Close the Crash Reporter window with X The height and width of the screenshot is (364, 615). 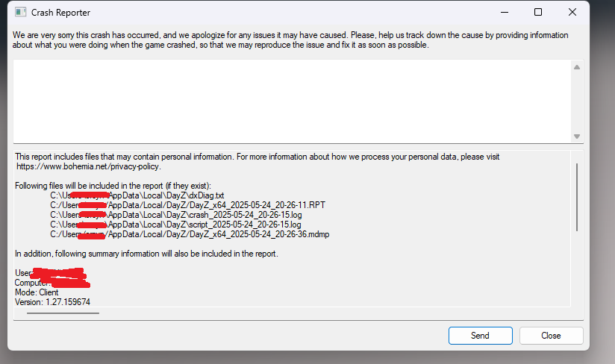coord(572,12)
